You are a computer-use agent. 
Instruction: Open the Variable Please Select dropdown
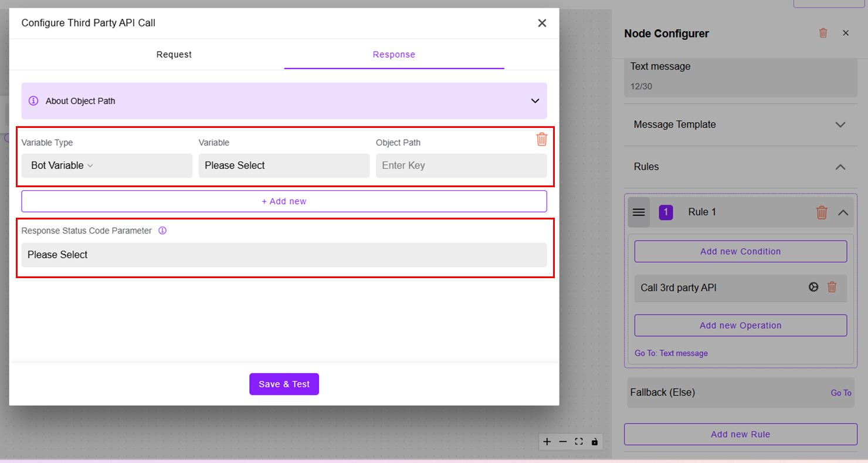click(284, 165)
